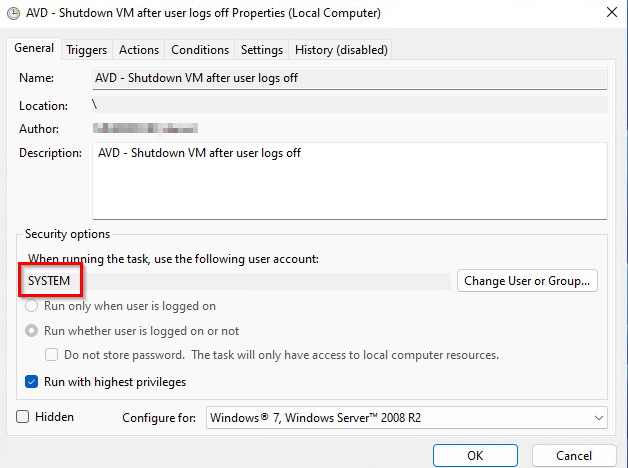Go to the Actions tab
628x468 pixels.
pyautogui.click(x=138, y=49)
